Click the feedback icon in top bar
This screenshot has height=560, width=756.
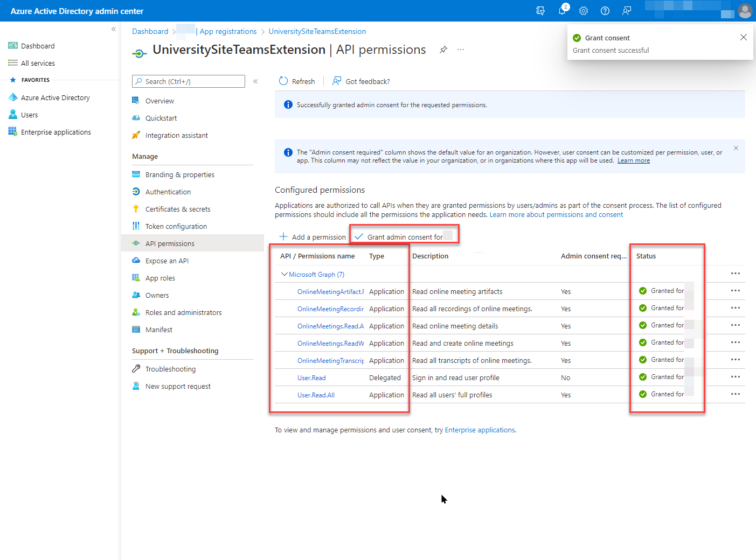coord(627,11)
